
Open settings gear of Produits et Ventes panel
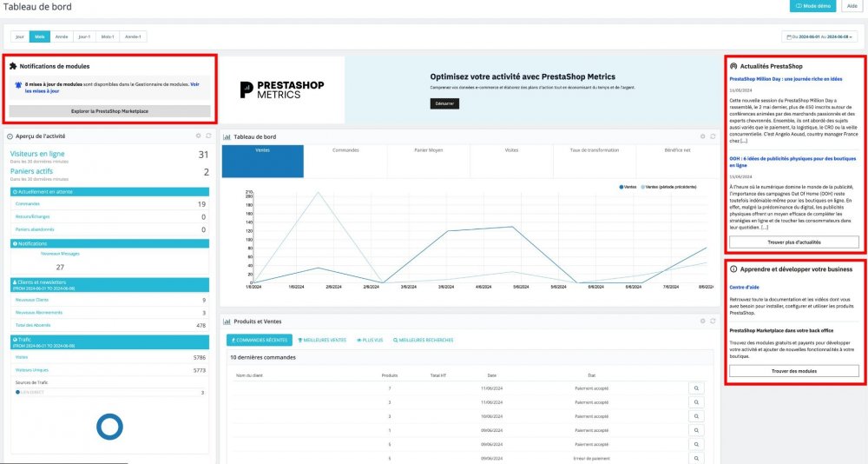click(702, 321)
